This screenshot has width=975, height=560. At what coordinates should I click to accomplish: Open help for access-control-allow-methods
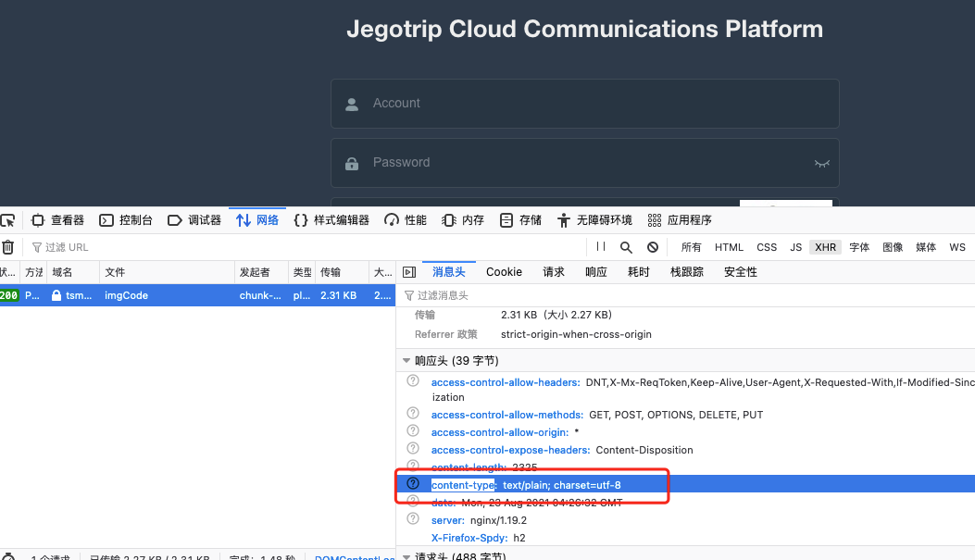click(413, 414)
